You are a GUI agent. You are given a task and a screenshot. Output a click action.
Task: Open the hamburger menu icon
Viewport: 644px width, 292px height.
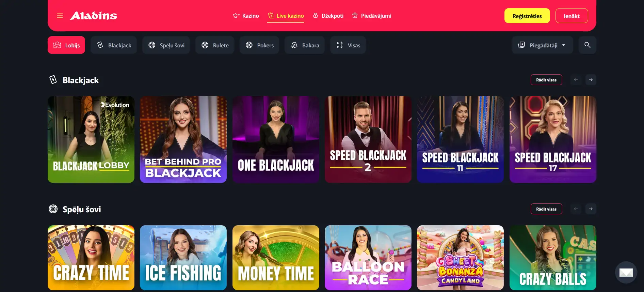pos(60,16)
